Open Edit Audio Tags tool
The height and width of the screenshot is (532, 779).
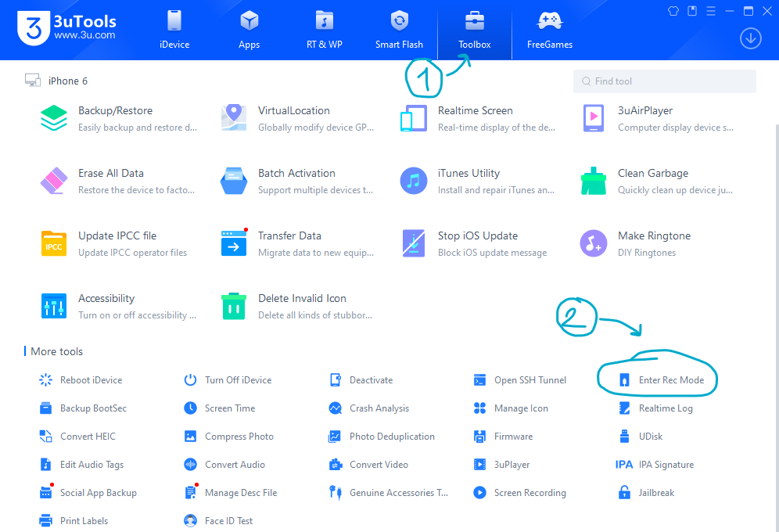(81, 465)
